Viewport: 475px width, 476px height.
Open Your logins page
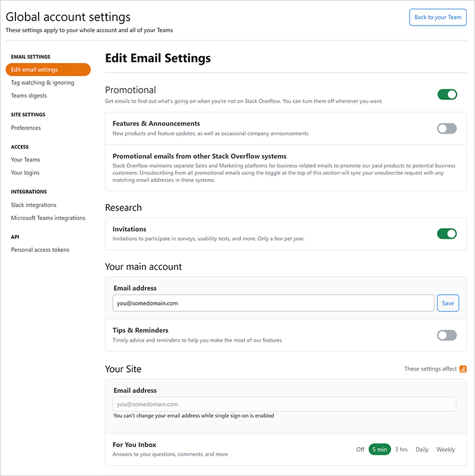[26, 173]
